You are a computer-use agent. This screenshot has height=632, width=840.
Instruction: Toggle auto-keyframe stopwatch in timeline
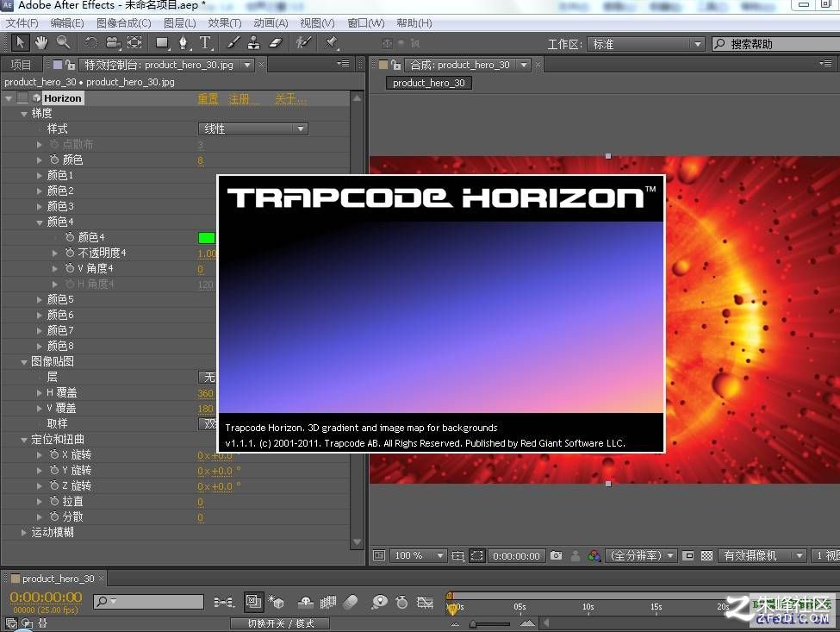click(401, 602)
